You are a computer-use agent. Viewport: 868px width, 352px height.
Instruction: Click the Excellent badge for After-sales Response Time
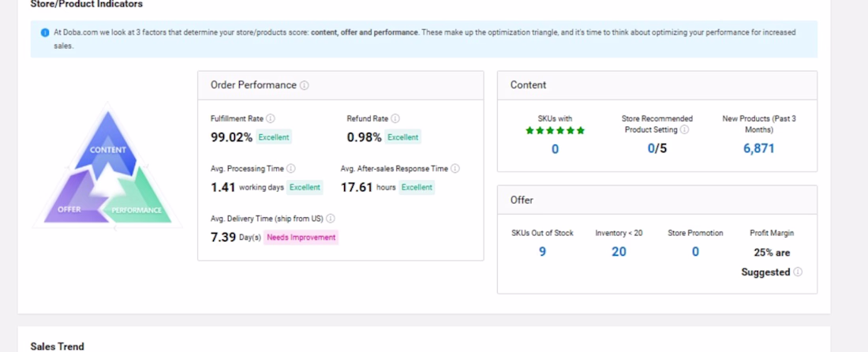tap(417, 187)
